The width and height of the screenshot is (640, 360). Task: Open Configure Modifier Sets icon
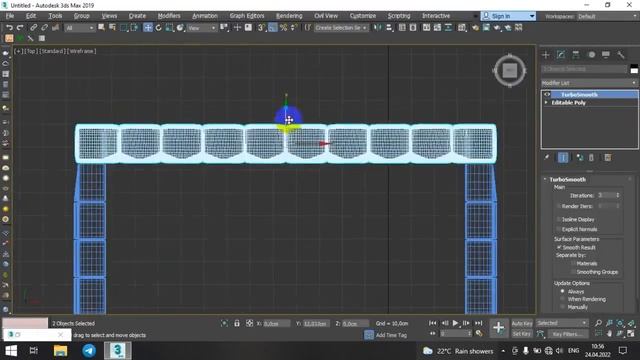click(x=608, y=158)
